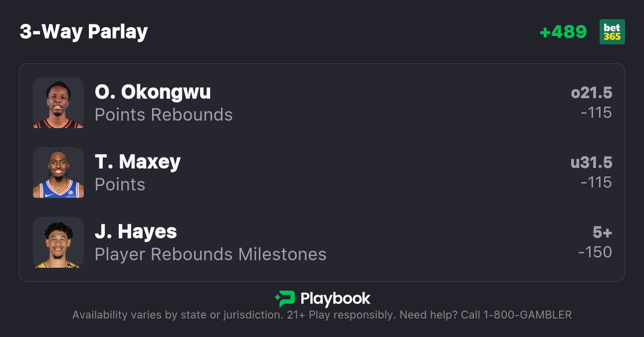
Task: Click the -115 odds on Maxey leg
Action: (x=596, y=182)
